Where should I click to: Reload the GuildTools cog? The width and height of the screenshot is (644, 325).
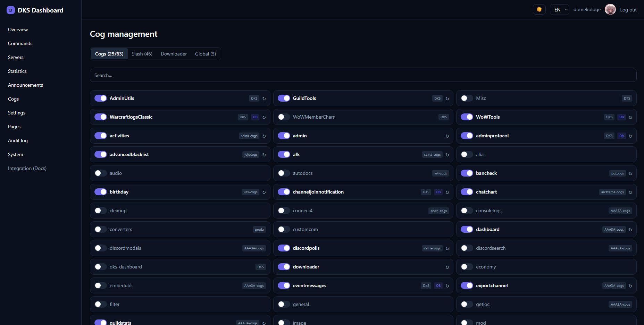coord(447,99)
